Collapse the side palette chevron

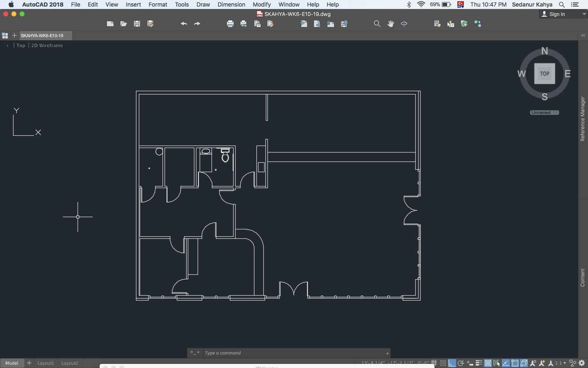click(583, 36)
